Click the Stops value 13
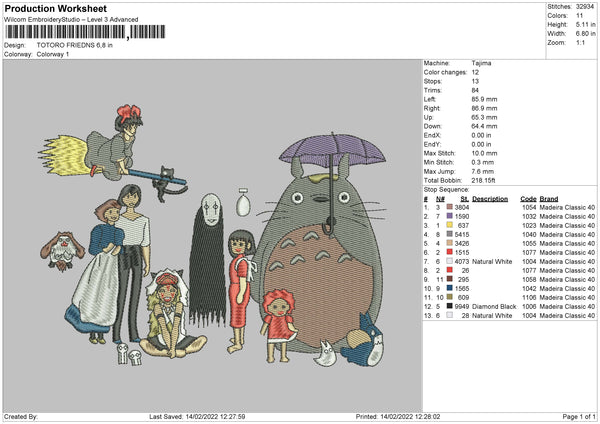 [x=475, y=81]
